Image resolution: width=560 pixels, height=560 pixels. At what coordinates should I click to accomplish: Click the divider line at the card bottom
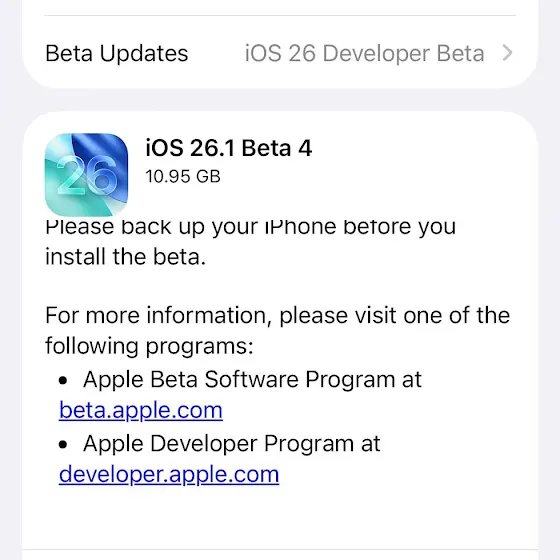click(x=280, y=550)
